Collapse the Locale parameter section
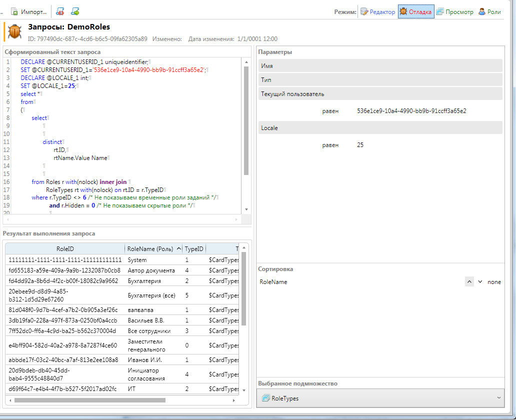 (380, 128)
